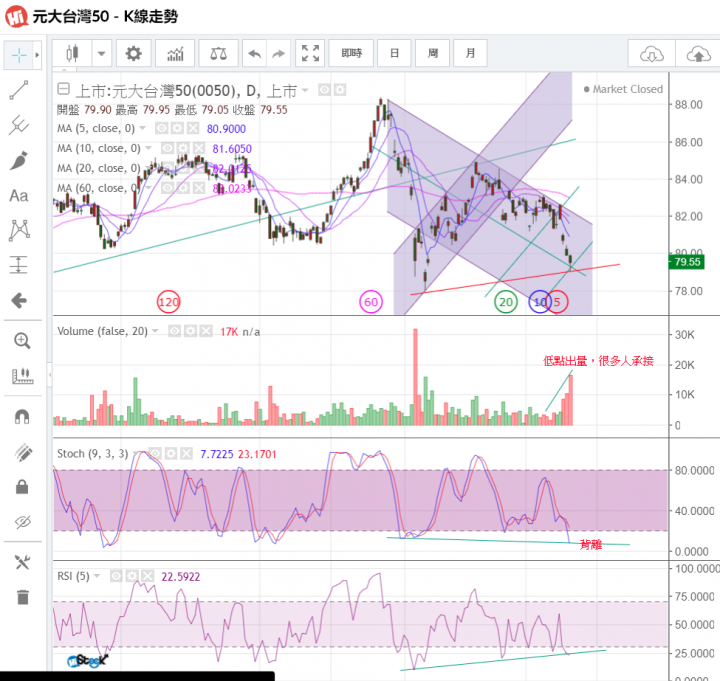Hide the MA (5, close, 0) line
The width and height of the screenshot is (720, 681).
pyautogui.click(x=161, y=128)
